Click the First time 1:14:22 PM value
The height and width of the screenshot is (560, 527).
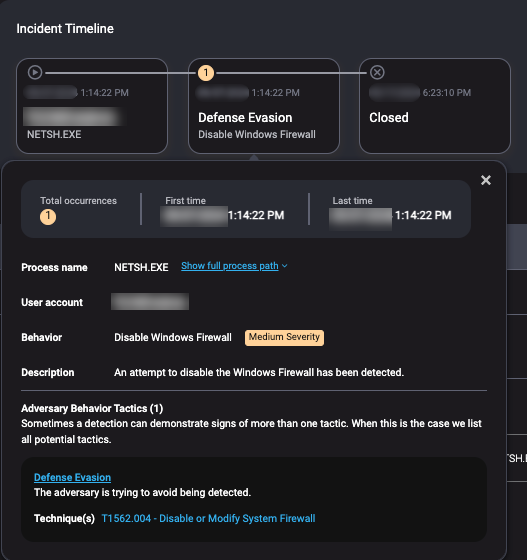tap(256, 215)
